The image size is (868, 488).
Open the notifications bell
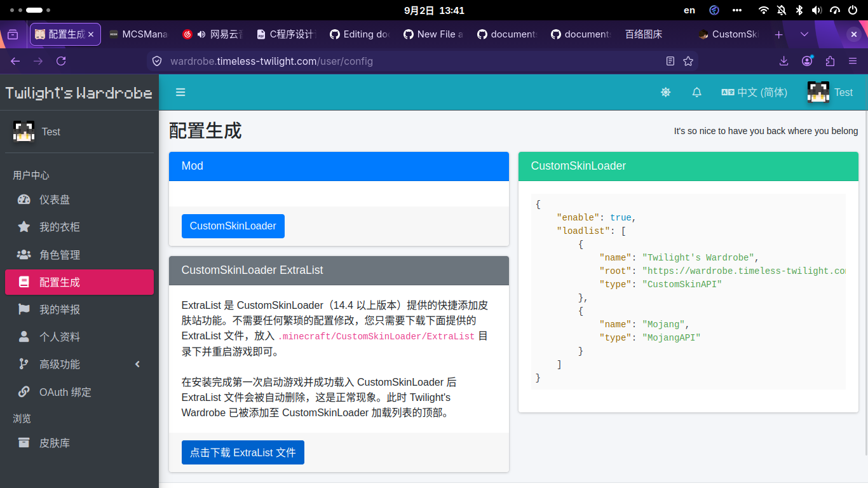tap(696, 92)
